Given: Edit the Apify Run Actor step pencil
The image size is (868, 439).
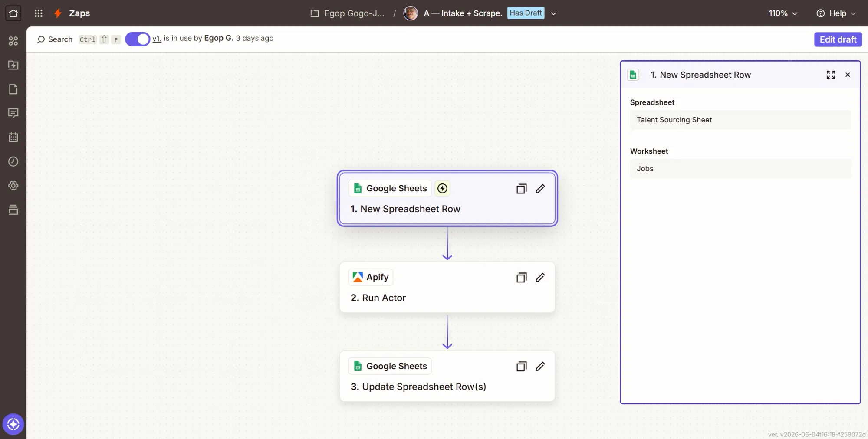Looking at the screenshot, I should [x=540, y=278].
